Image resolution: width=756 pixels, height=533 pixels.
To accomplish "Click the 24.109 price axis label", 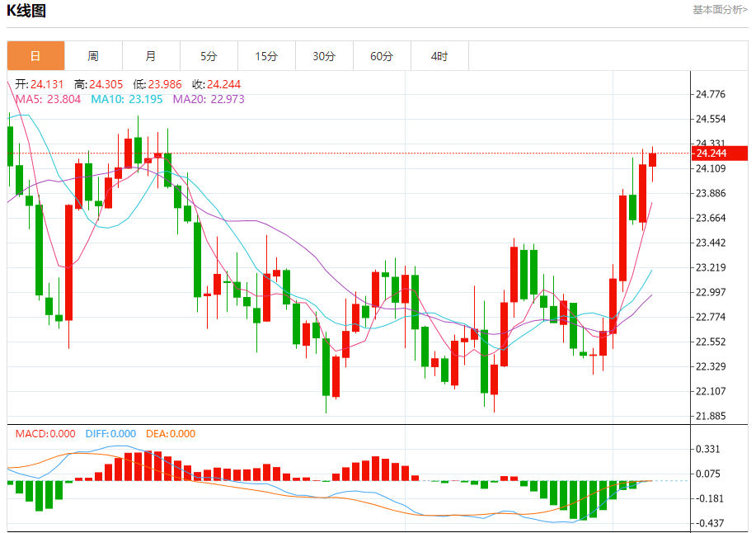I will click(x=711, y=168).
